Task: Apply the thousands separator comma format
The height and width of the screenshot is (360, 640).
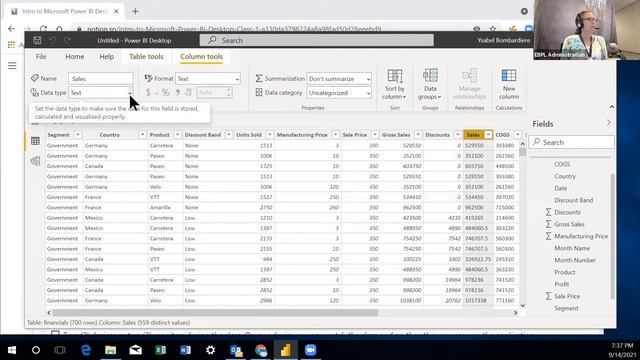Action: 178,93
